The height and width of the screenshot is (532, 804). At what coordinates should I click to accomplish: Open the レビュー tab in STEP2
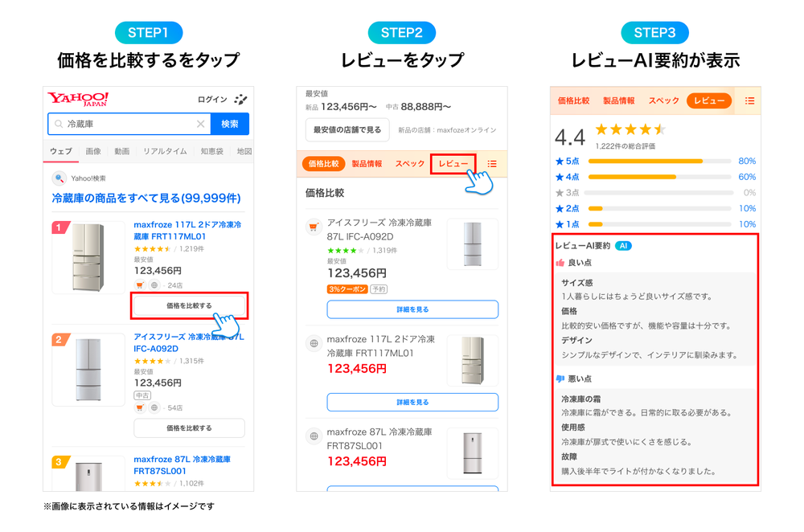click(x=453, y=163)
